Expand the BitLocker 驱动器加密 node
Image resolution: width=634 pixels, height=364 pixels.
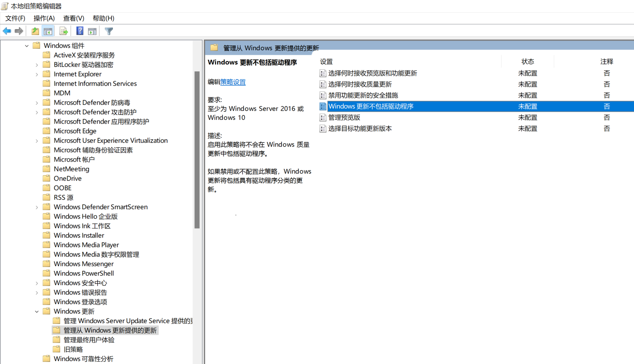click(x=37, y=65)
